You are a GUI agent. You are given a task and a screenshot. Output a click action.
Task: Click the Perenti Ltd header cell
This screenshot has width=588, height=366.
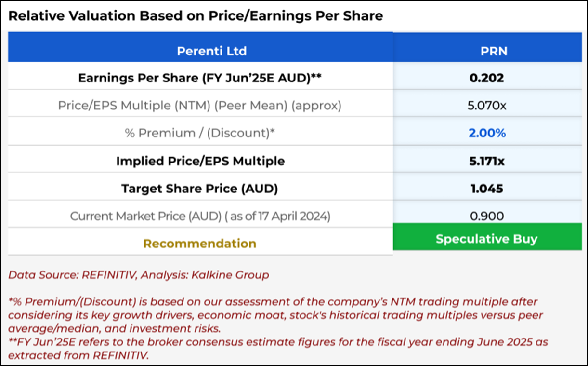click(212, 51)
